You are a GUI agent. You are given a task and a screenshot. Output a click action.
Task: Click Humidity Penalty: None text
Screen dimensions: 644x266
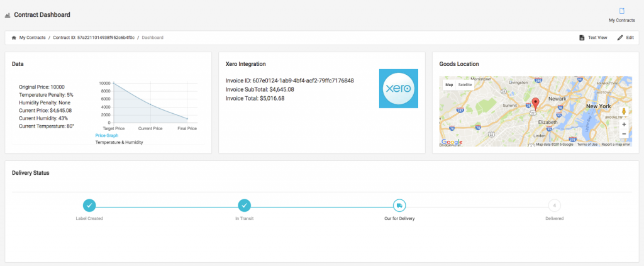point(45,103)
